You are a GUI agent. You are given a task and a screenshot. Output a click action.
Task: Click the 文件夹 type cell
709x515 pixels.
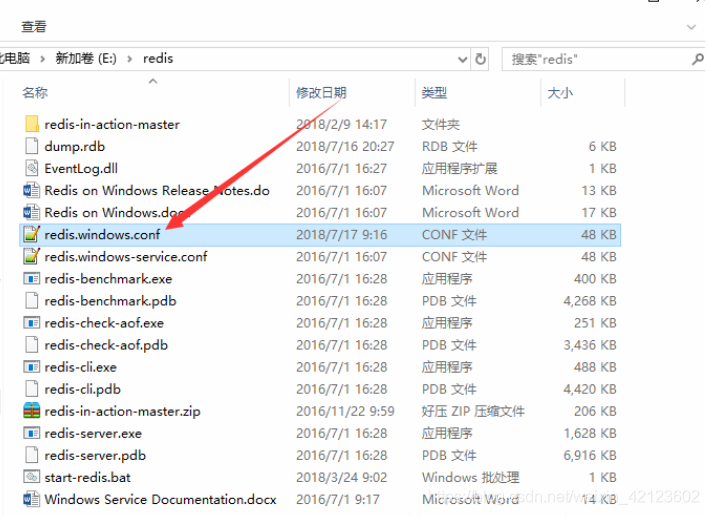440,124
